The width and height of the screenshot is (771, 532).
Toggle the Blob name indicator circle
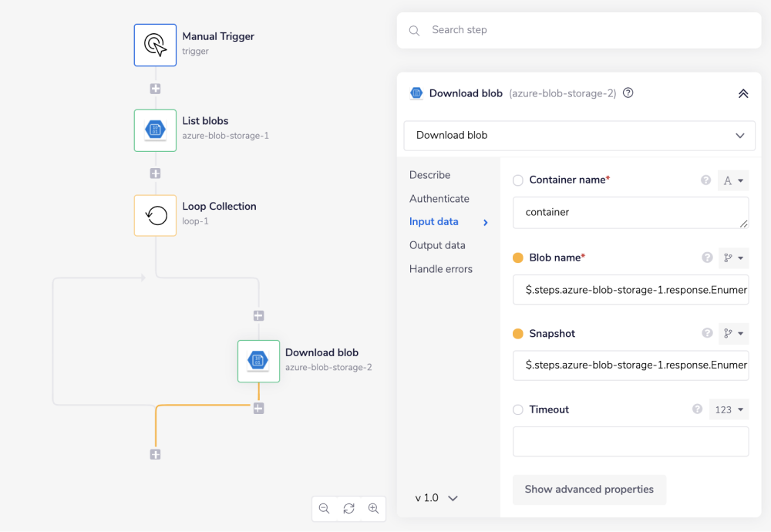[518, 258]
